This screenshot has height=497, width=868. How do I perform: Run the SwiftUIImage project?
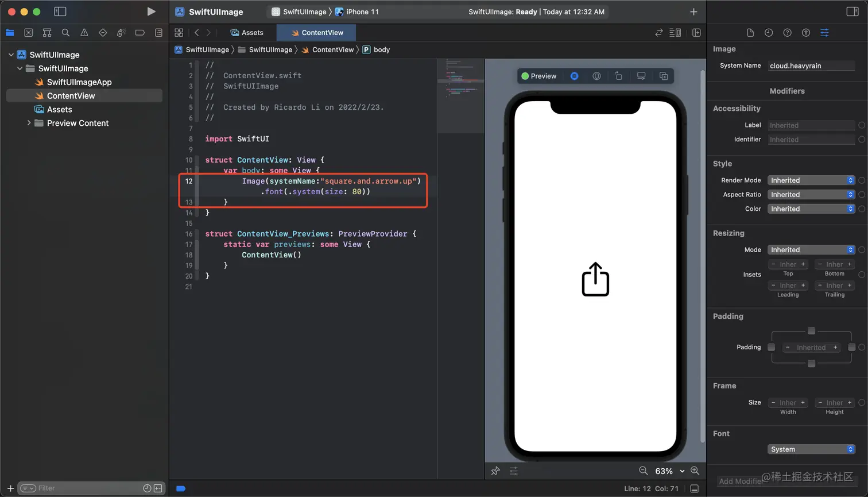coord(151,11)
